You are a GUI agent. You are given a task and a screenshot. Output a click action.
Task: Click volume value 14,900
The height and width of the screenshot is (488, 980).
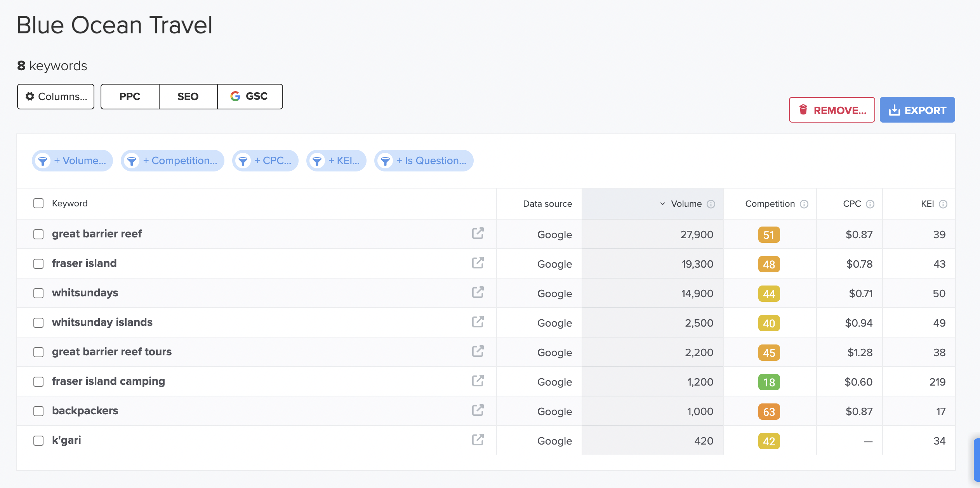pyautogui.click(x=697, y=294)
